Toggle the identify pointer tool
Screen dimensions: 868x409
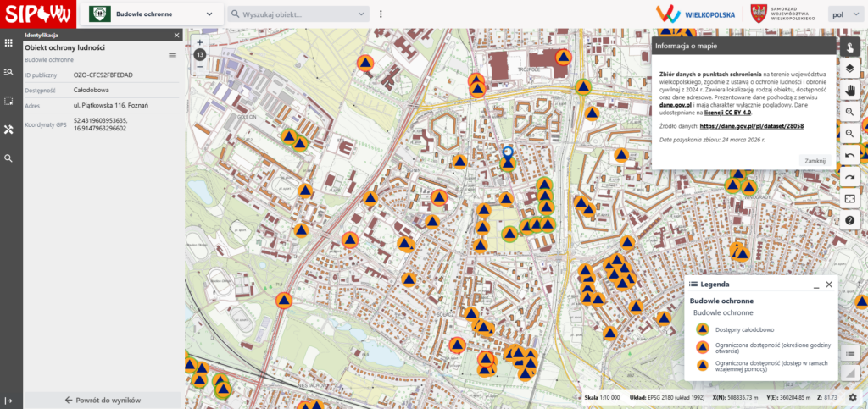click(x=850, y=47)
